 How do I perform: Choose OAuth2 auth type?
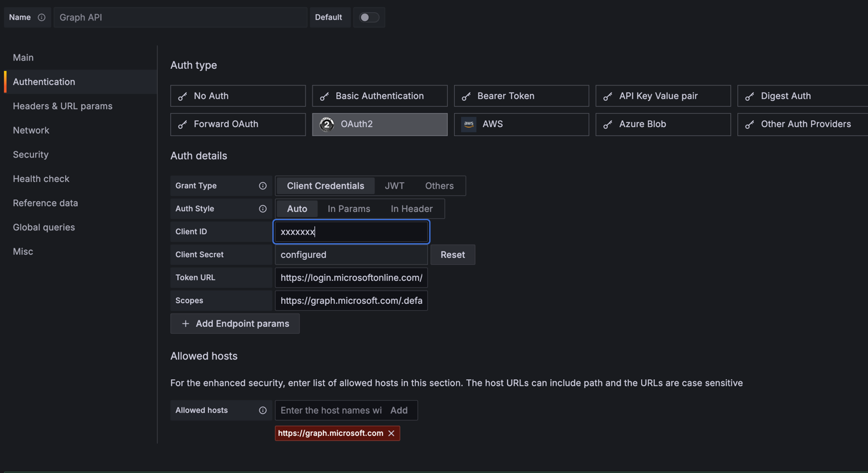click(379, 124)
